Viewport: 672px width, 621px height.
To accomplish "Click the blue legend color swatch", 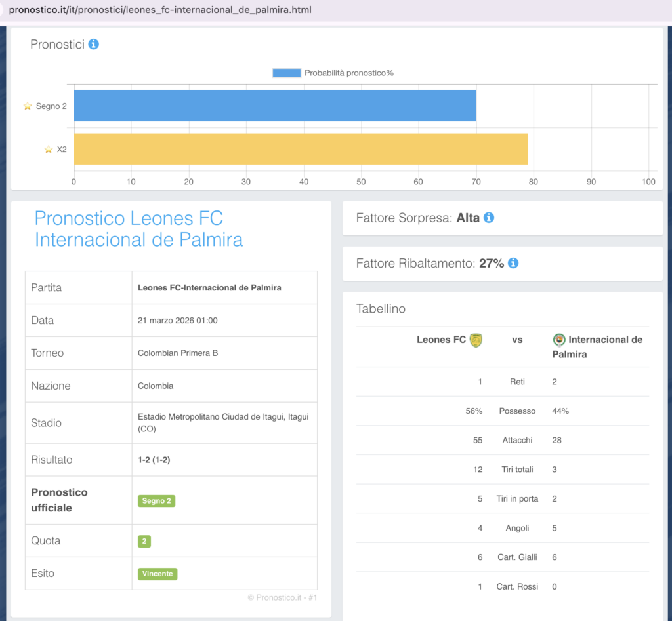I will point(286,73).
